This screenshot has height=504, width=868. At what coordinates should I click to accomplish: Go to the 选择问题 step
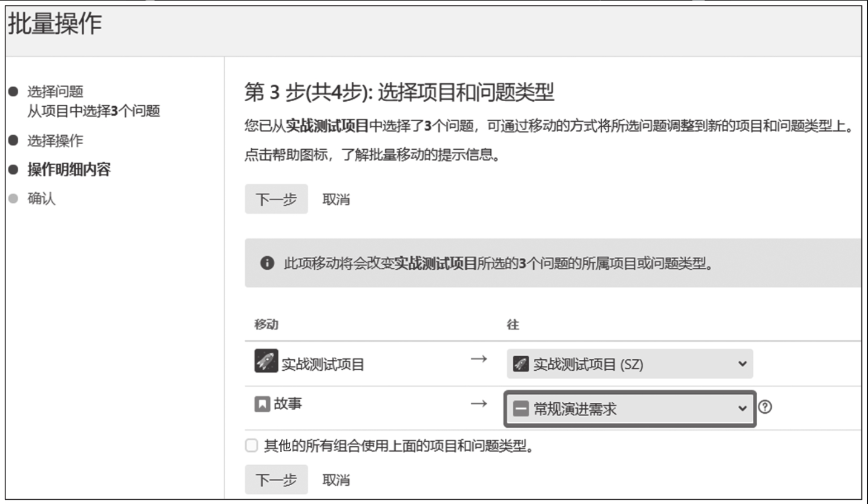pos(55,92)
